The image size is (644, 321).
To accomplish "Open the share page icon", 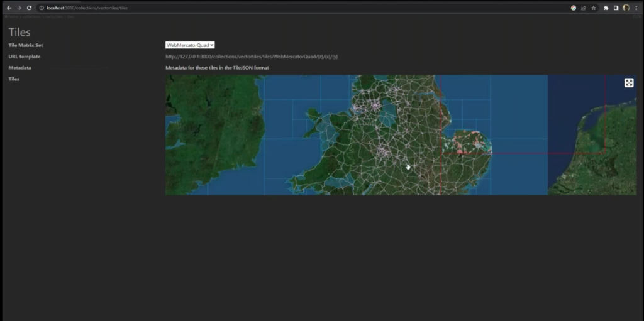I will point(583,8).
